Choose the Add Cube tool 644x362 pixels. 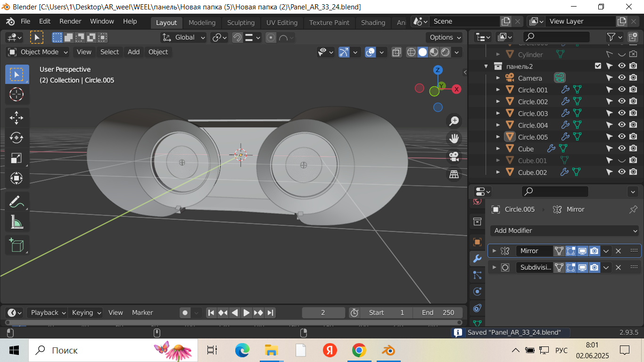[x=17, y=245]
